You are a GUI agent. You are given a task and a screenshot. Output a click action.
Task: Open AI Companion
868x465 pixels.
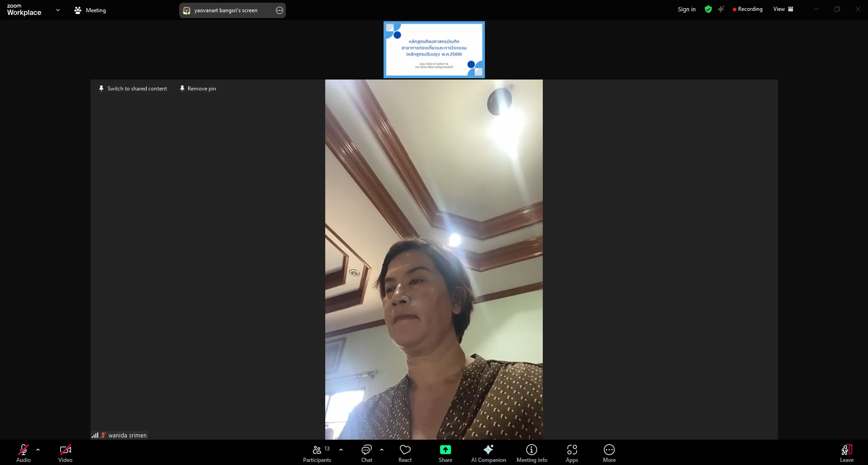point(488,453)
